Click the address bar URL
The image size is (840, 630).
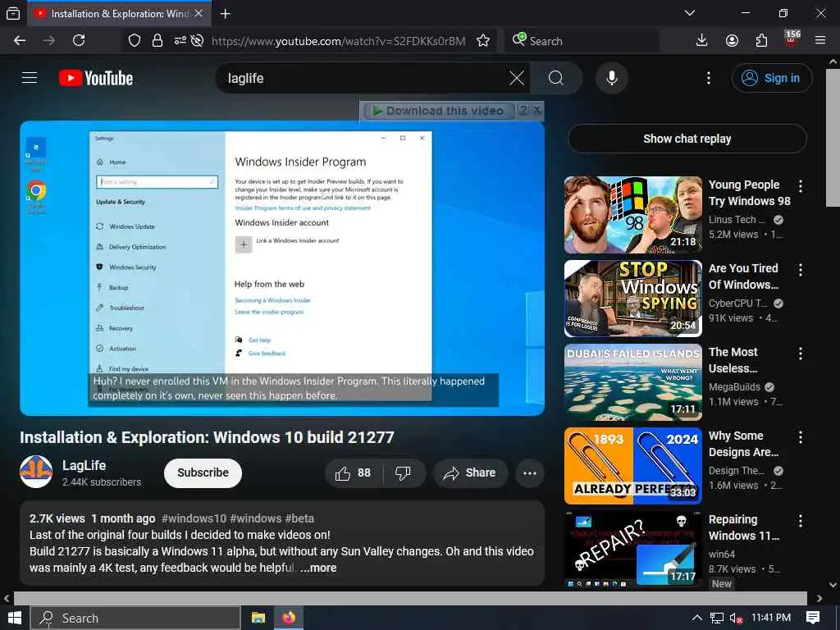[x=338, y=41]
